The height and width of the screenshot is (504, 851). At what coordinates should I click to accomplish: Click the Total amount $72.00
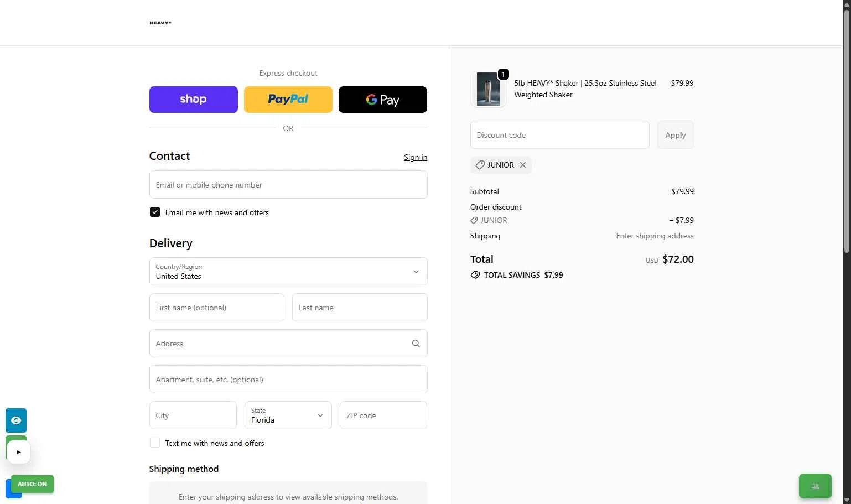tap(678, 259)
